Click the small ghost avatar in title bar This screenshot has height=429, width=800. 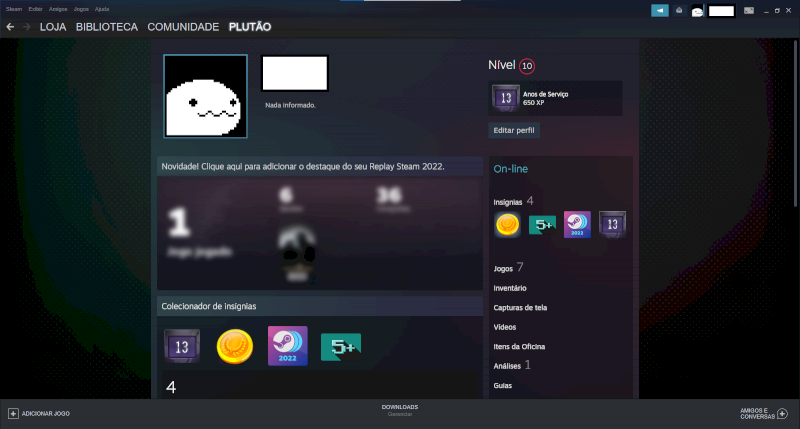click(697, 11)
